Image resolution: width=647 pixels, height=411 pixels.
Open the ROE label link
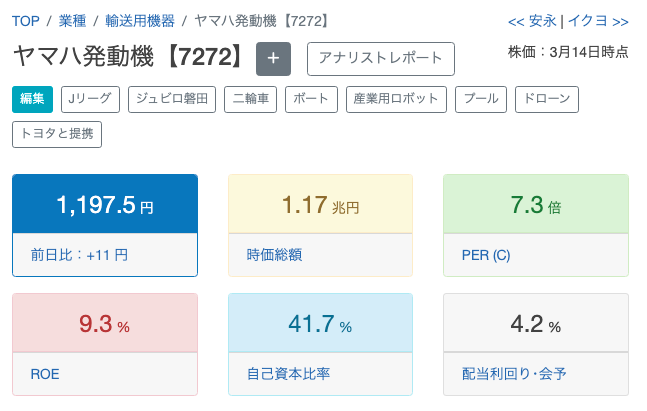(45, 374)
